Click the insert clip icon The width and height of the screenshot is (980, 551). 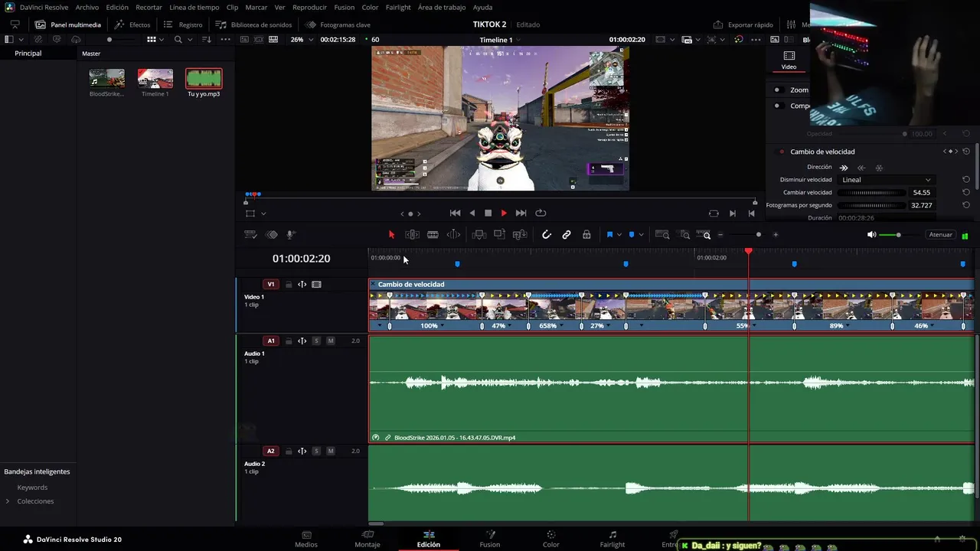479,235
